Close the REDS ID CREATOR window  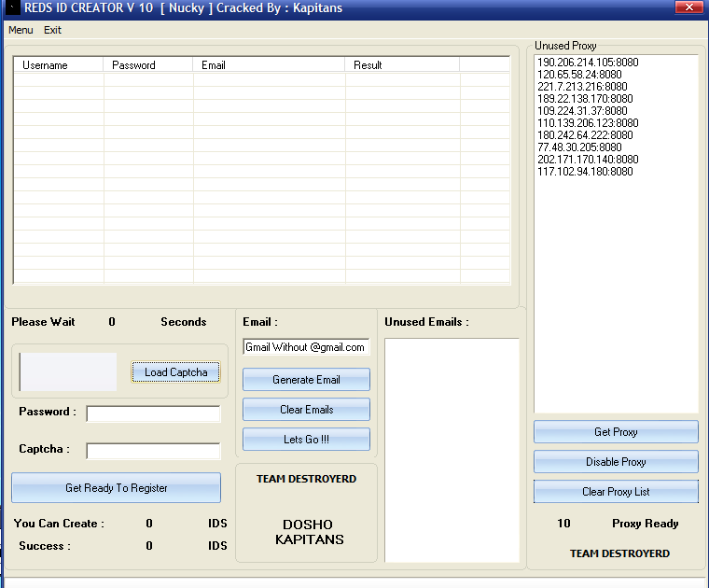688,7
